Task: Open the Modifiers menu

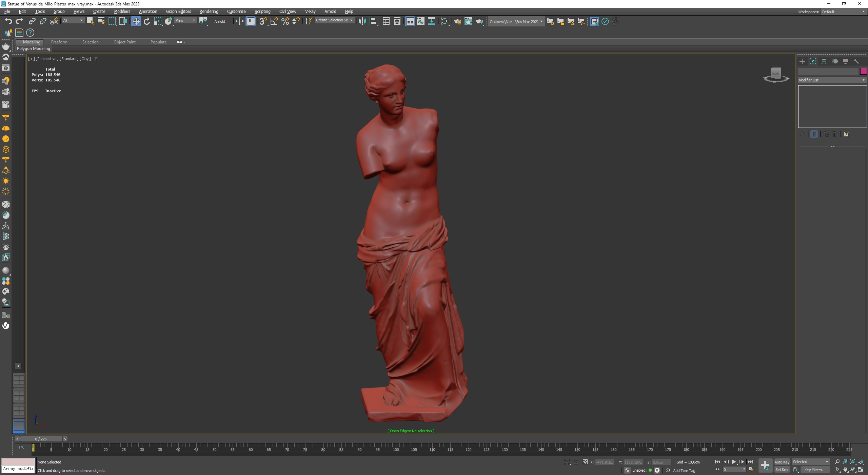Action: pyautogui.click(x=122, y=12)
